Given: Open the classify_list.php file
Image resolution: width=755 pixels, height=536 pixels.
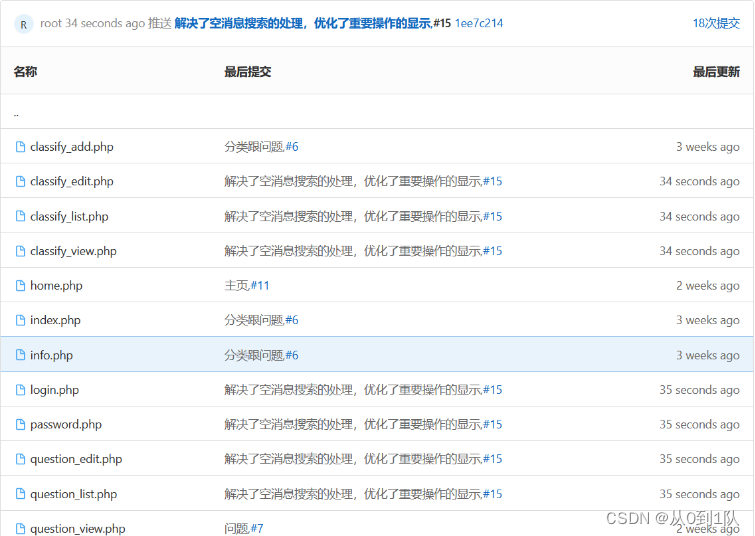Looking at the screenshot, I should [x=69, y=217].
